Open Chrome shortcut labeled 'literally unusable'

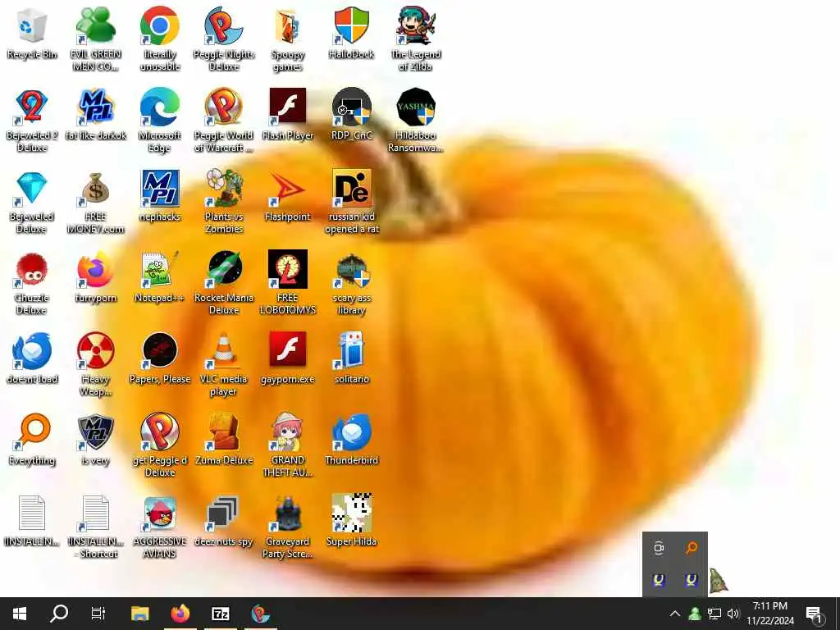coord(160,39)
